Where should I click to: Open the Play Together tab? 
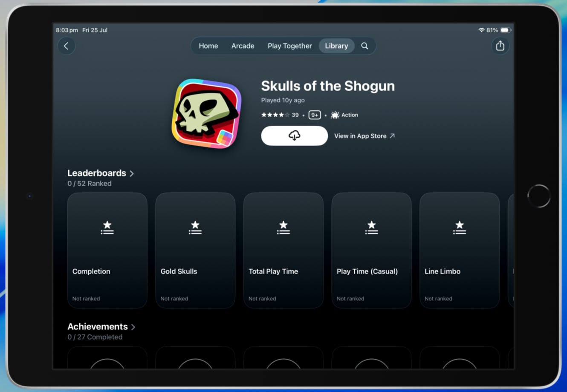click(289, 46)
